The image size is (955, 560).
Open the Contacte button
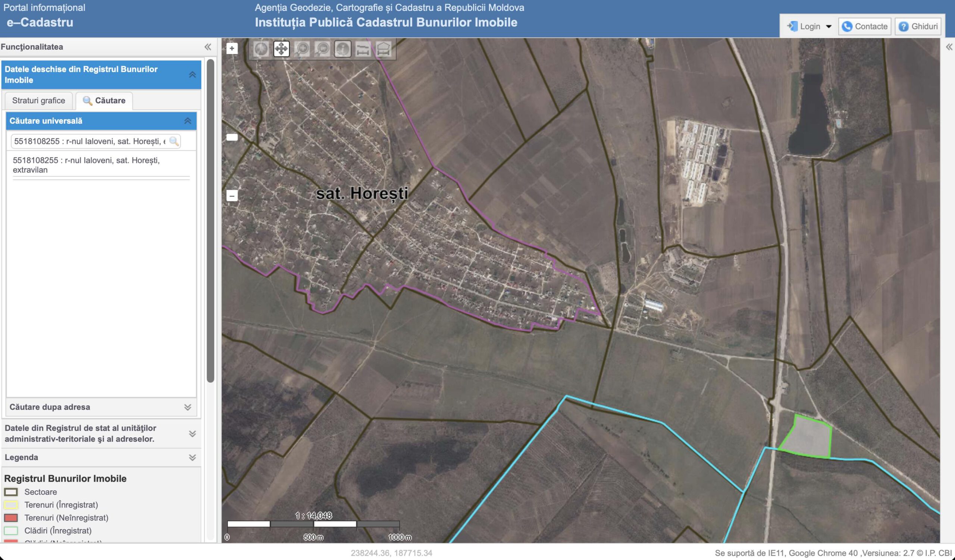[x=864, y=26]
